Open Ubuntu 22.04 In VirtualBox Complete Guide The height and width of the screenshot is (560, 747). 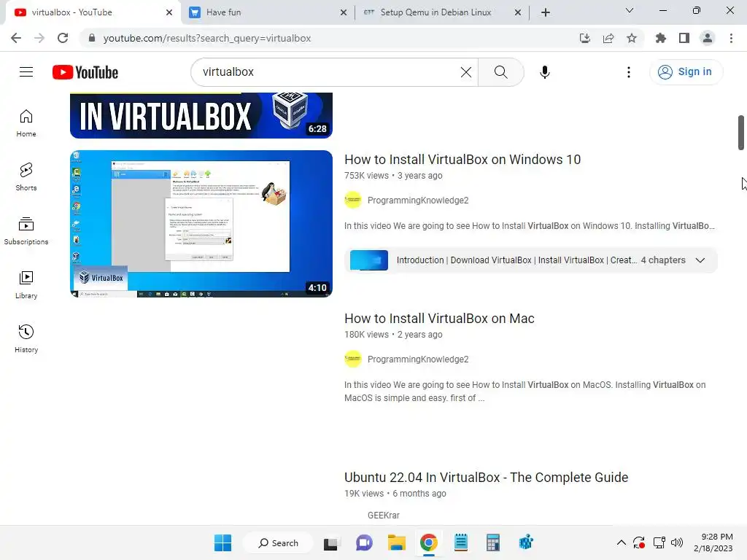point(486,477)
